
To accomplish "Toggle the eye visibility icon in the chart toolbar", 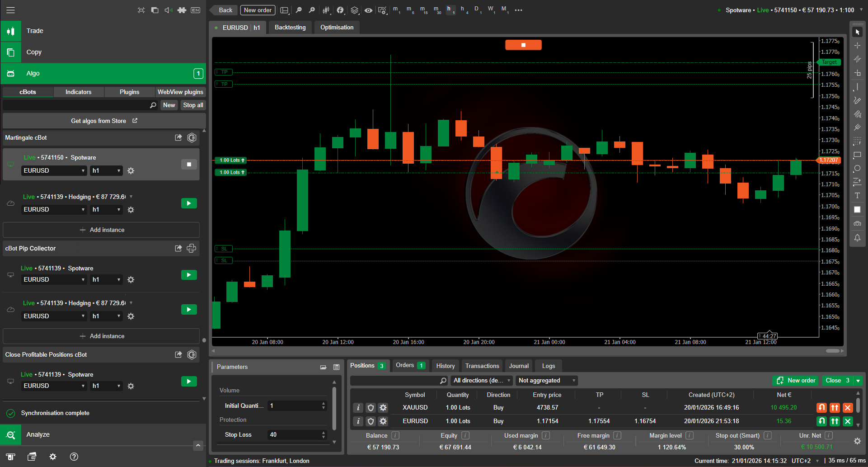I will pos(368,10).
